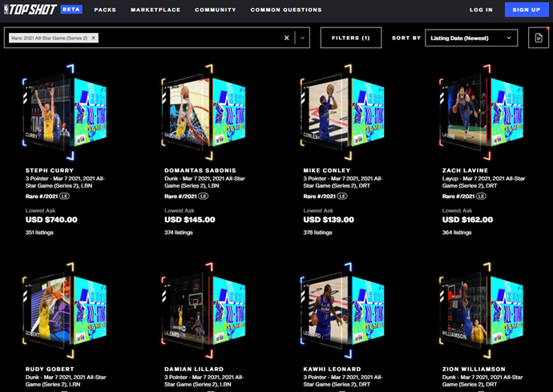Remove the Rare 2021 All-Star Game filter tag

click(94, 38)
